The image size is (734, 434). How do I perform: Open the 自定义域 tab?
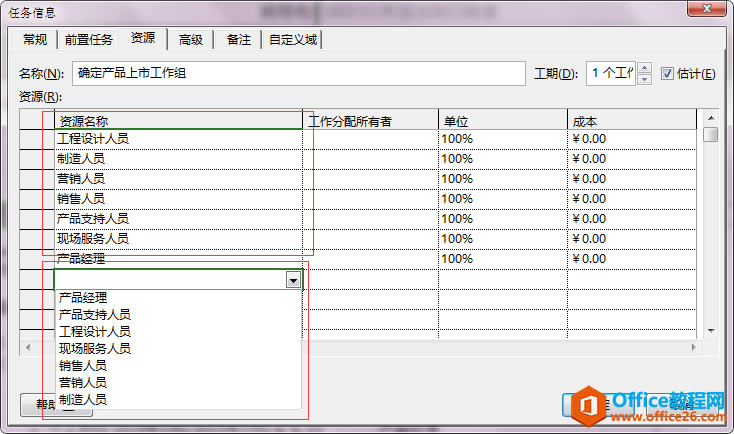pyautogui.click(x=293, y=40)
